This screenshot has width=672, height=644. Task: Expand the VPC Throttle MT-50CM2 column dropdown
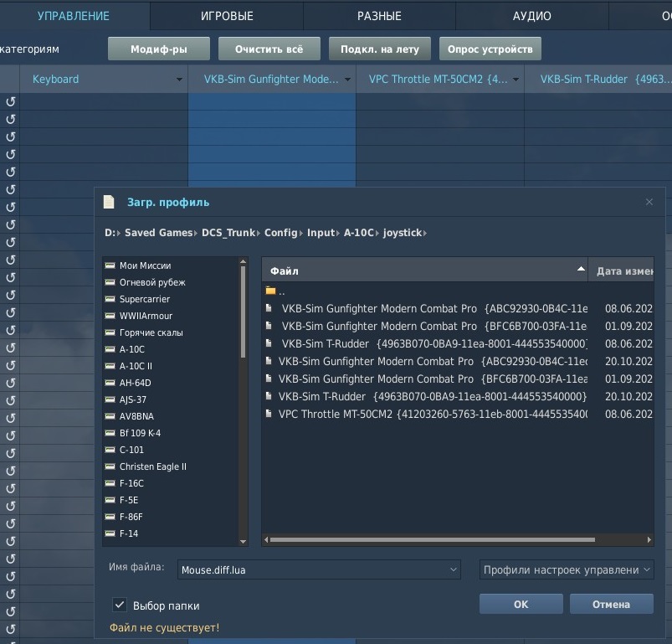516,80
